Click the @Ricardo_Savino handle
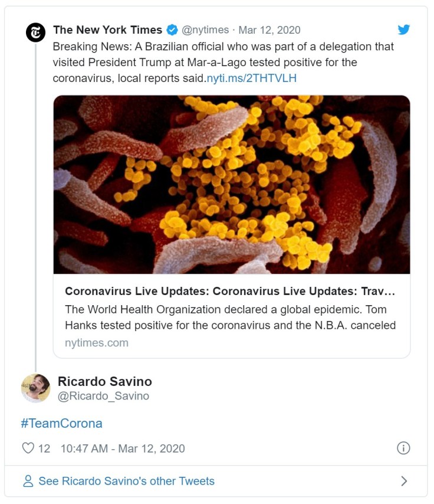 click(104, 396)
